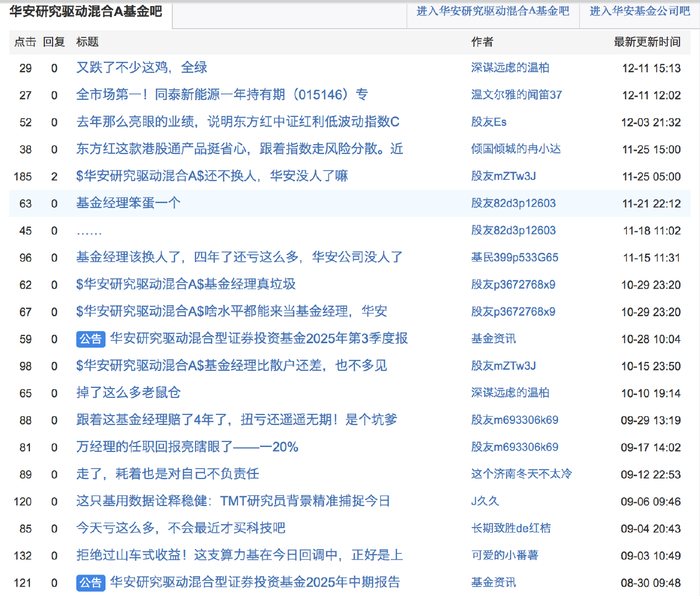This screenshot has height=596, width=700.
Task: Click timestamp 08-30 09:48
Action: 651,583
